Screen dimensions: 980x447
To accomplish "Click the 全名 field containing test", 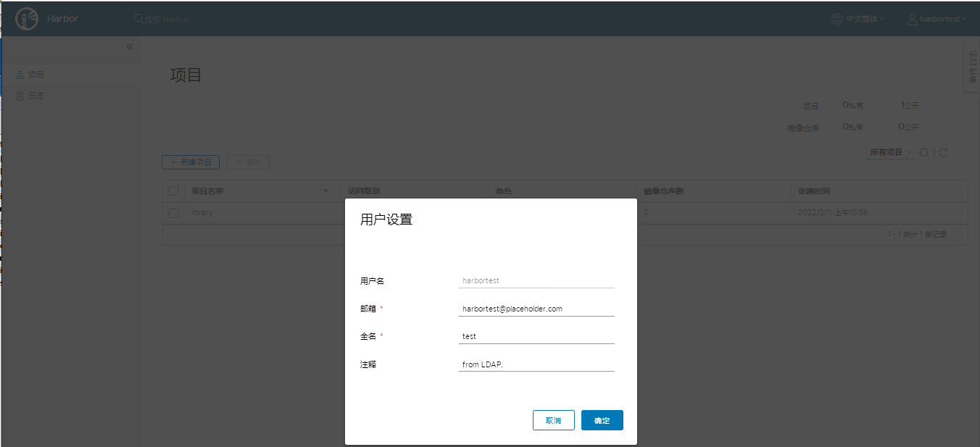I will (x=536, y=336).
